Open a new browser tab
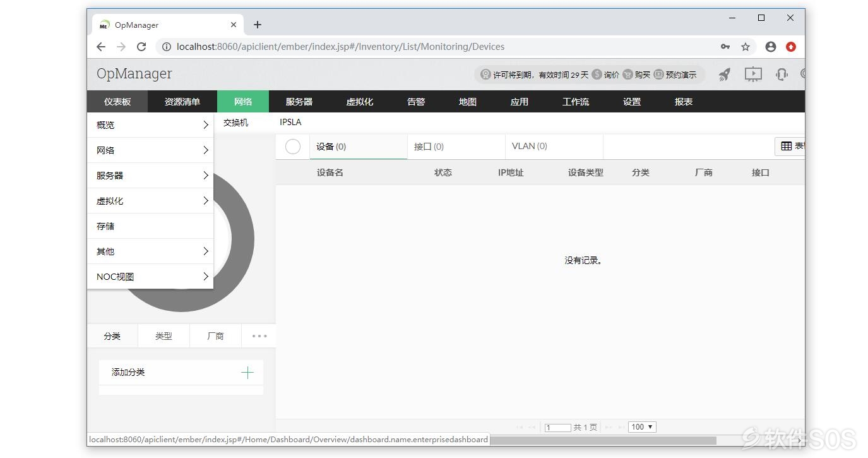The width and height of the screenshot is (868, 458). coord(258,25)
